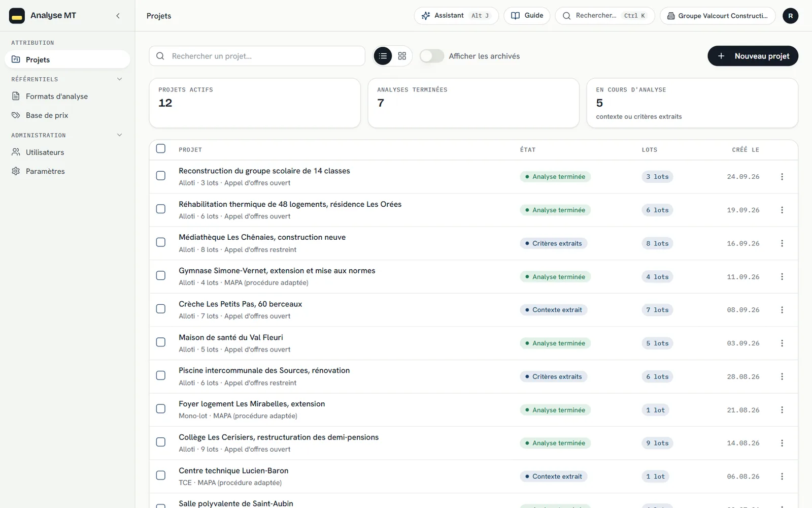Open Base de prix
The height and width of the screenshot is (508, 812).
point(67,115)
